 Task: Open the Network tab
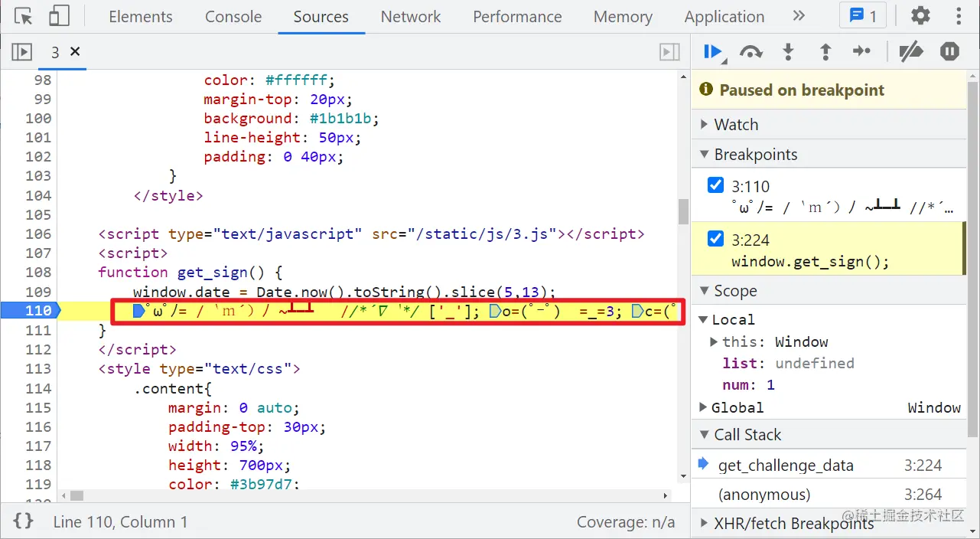click(x=411, y=17)
